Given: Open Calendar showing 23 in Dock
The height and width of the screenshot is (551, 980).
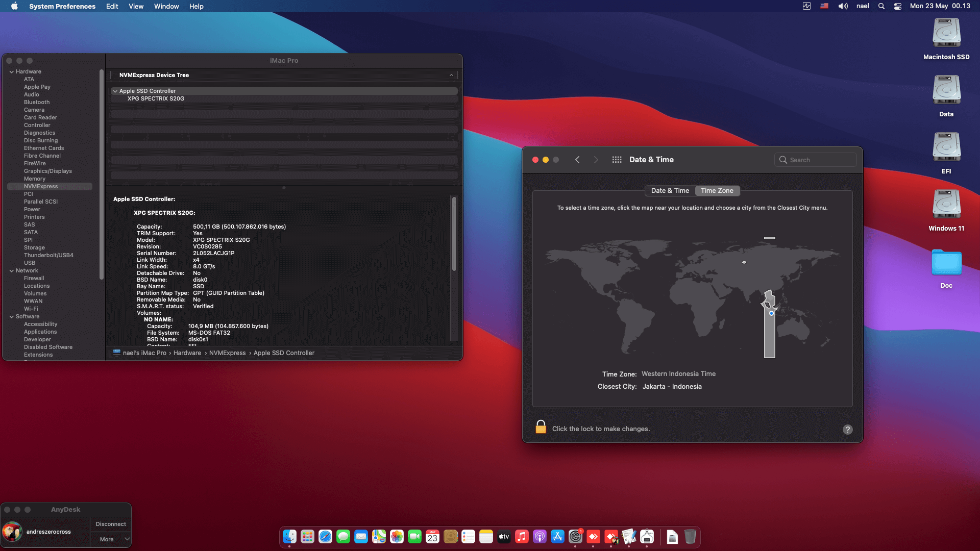Looking at the screenshot, I should (x=432, y=537).
